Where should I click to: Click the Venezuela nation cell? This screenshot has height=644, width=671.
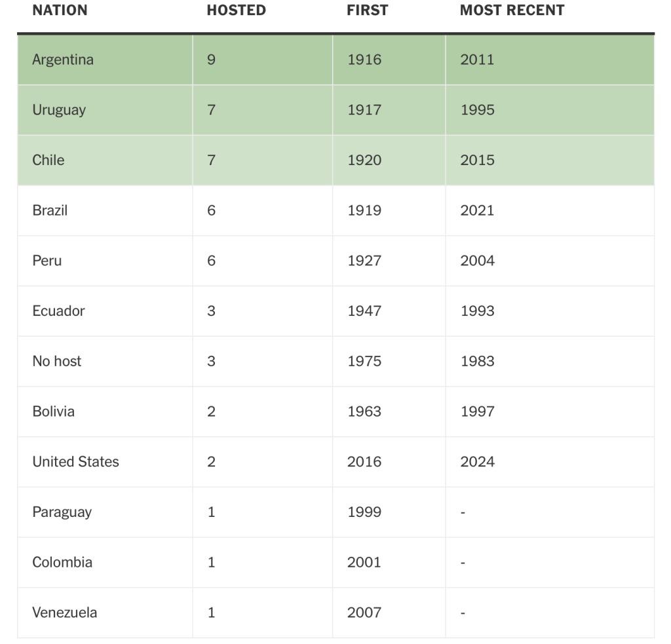coord(64,613)
